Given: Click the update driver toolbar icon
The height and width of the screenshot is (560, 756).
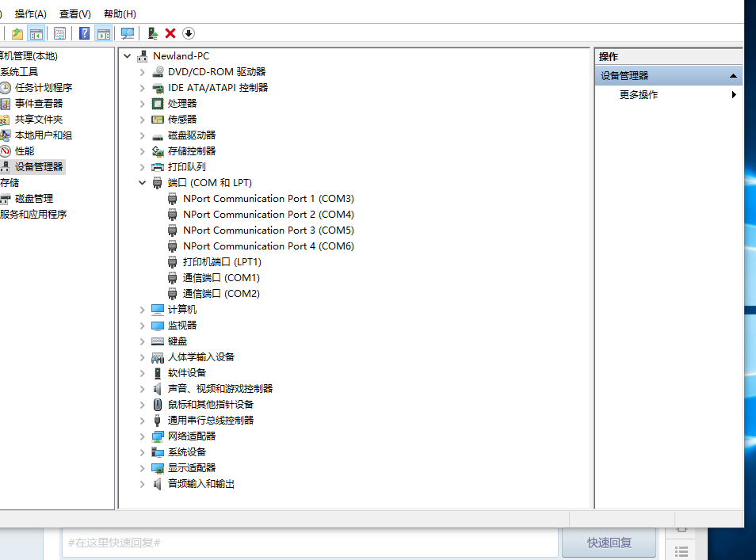Looking at the screenshot, I should 153,33.
